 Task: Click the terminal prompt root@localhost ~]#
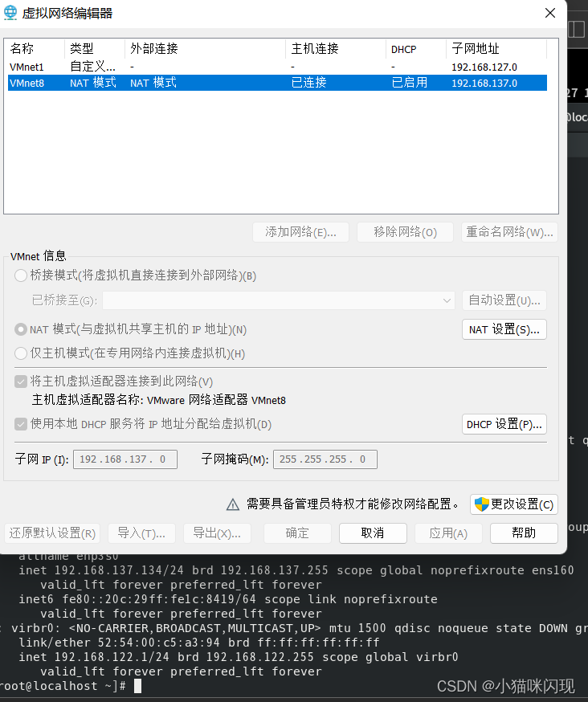(x=63, y=686)
